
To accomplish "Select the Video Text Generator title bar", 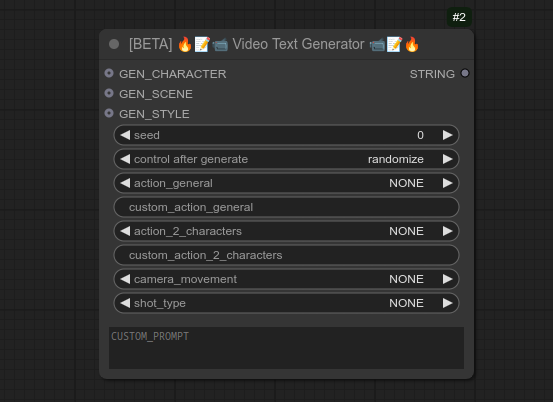I will pyautogui.click(x=286, y=44).
